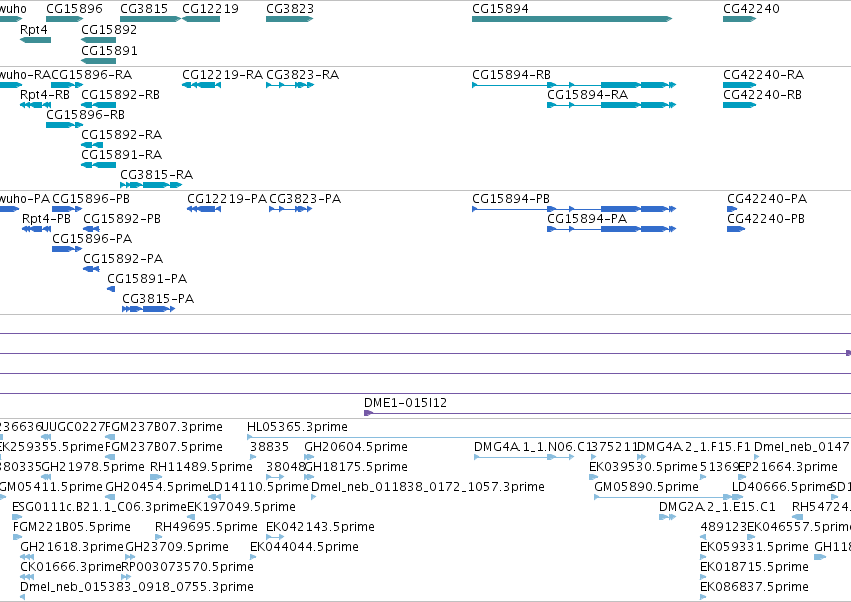Select the LD40666.5prime EST label
This screenshot has width=851, height=602.
(x=783, y=487)
